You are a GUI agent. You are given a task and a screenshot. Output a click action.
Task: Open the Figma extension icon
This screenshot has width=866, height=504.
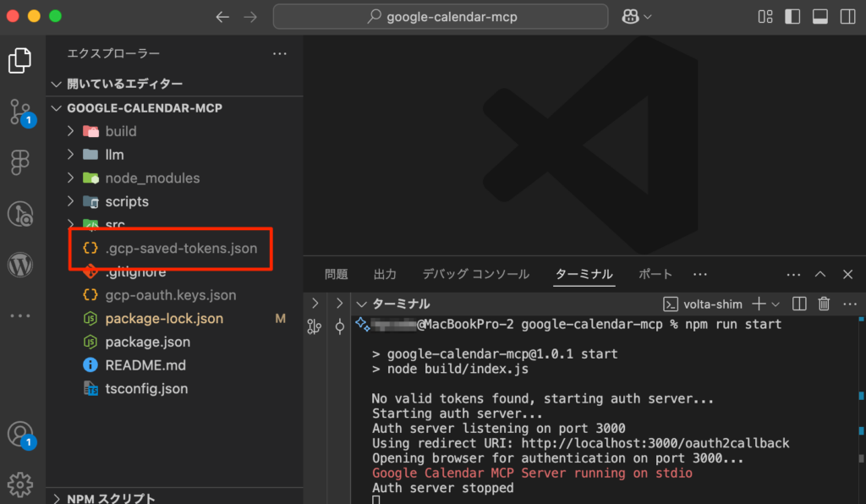[20, 162]
